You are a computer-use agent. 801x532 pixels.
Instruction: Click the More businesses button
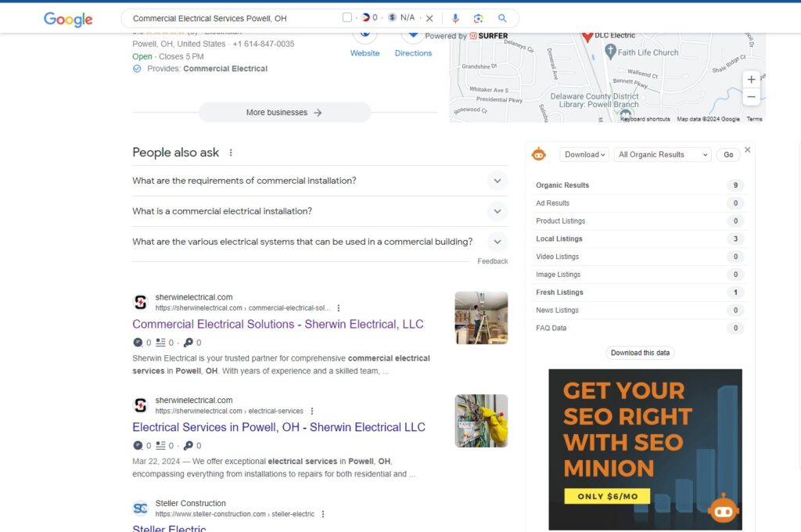pos(285,113)
